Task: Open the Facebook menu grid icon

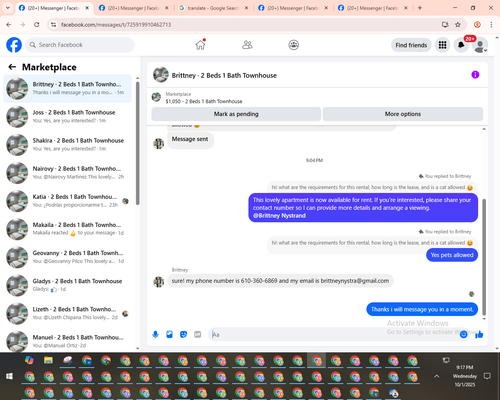Action: pos(442,45)
